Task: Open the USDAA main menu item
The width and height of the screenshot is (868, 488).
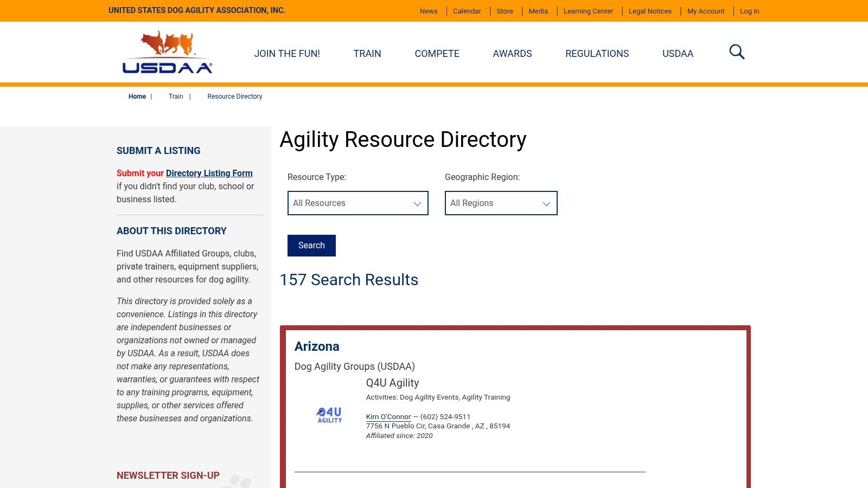Action: [x=678, y=54]
